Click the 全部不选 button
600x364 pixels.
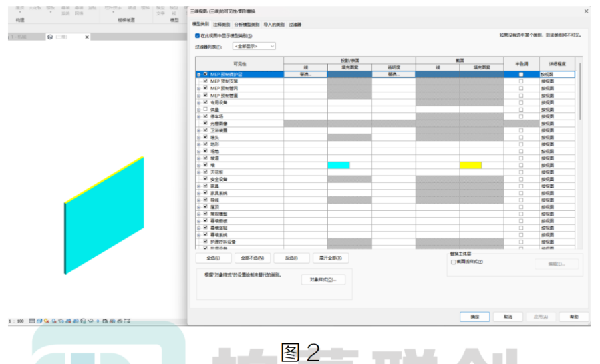252,258
